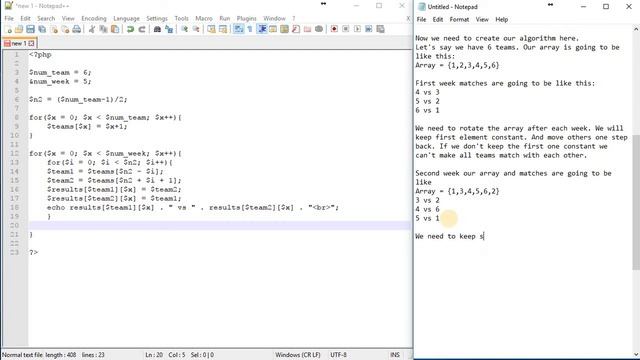
Task: Open the question mark help menu
Action: (x=293, y=18)
